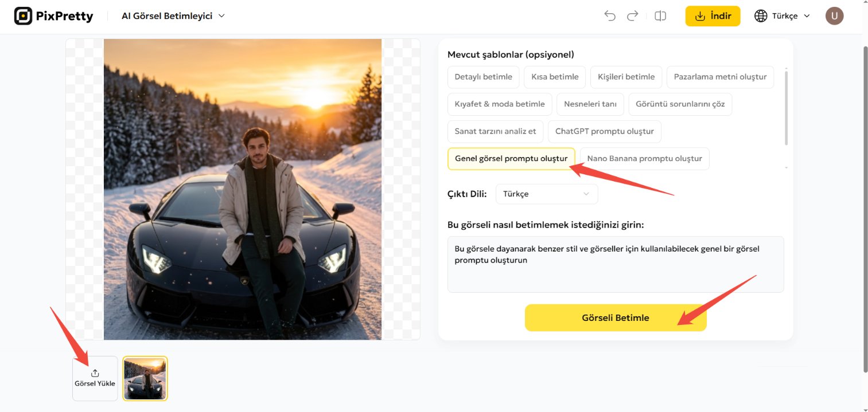Select the uploaded winter car thumbnail
The image size is (868, 412).
(x=145, y=378)
